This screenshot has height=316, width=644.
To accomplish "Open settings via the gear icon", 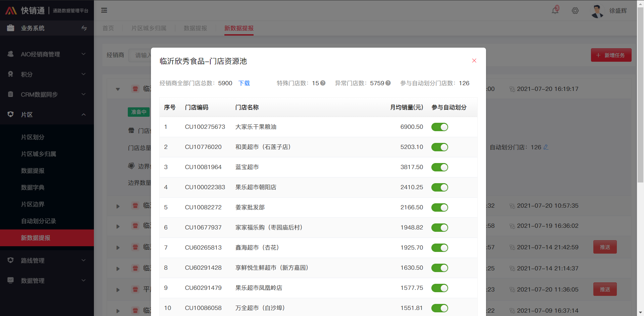I will (x=575, y=11).
